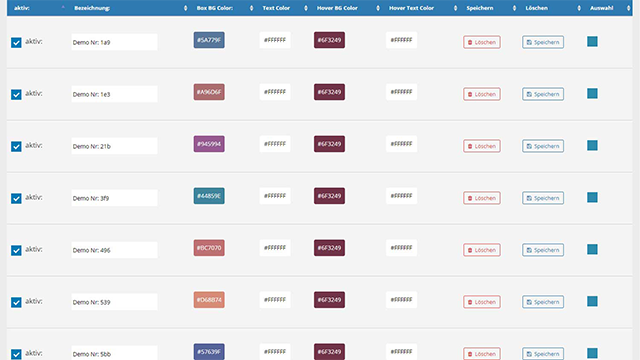Open #6F3249 hover color for Demo Nr: 1e3

pyautogui.click(x=329, y=92)
